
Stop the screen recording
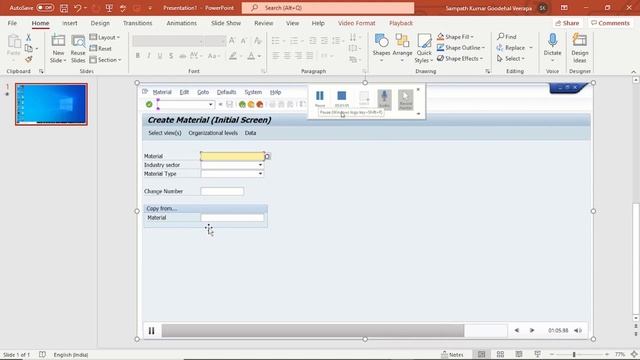[342, 98]
